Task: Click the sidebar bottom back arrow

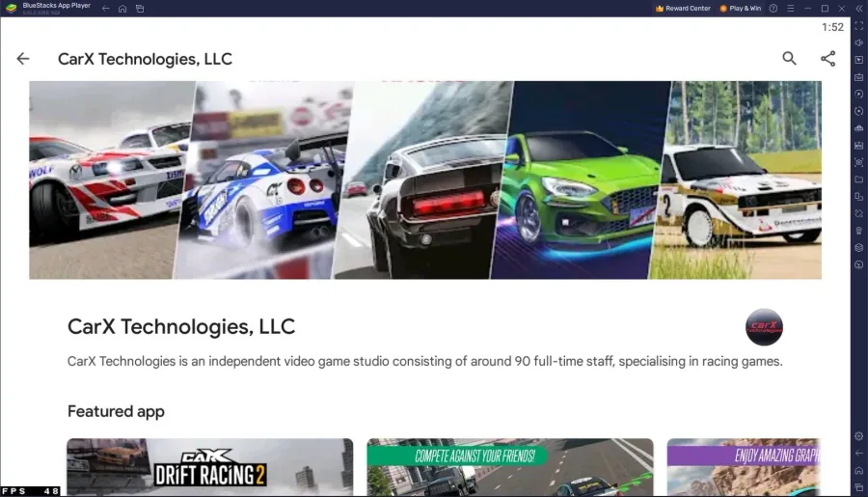Action: pos(858,454)
